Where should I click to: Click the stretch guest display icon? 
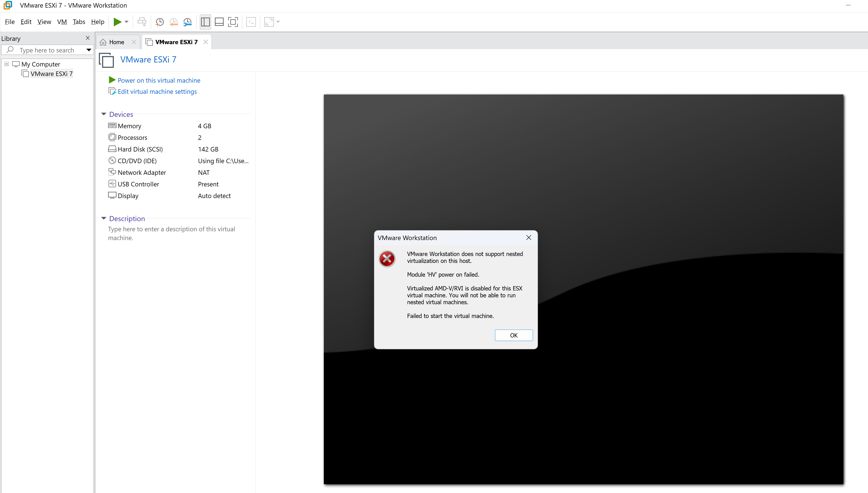pos(269,22)
